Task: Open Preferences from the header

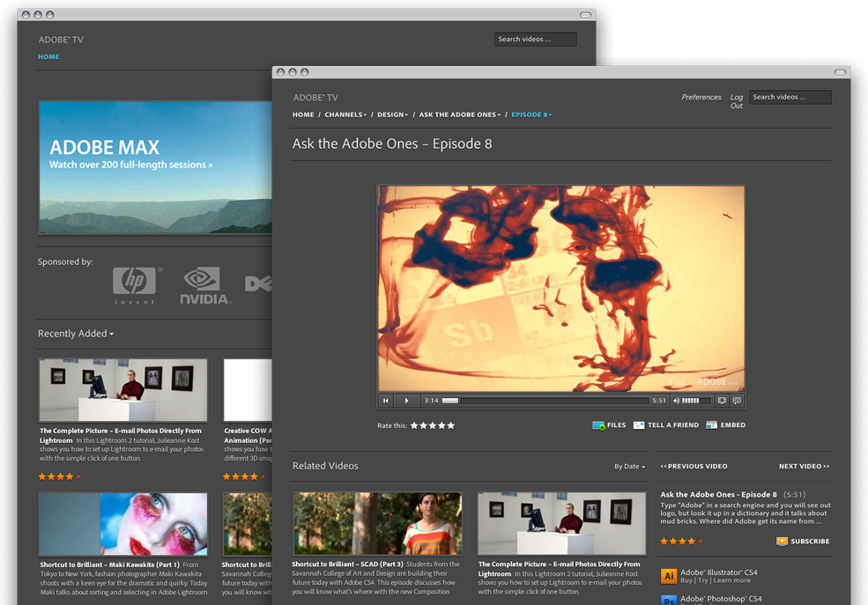Action: pyautogui.click(x=701, y=97)
